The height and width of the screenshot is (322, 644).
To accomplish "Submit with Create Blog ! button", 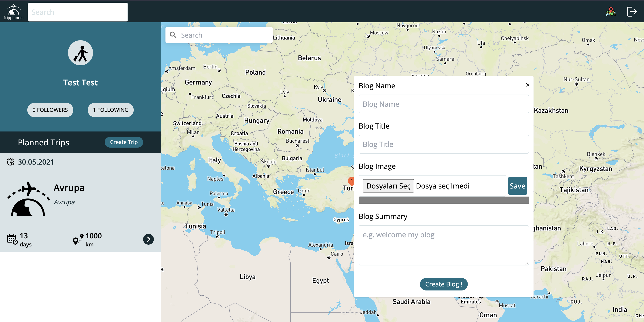I will [443, 284].
